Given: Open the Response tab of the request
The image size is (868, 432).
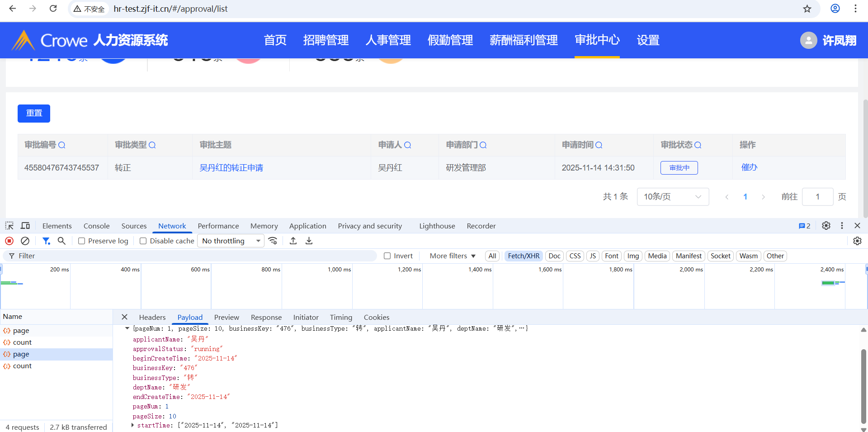Looking at the screenshot, I should pos(266,317).
